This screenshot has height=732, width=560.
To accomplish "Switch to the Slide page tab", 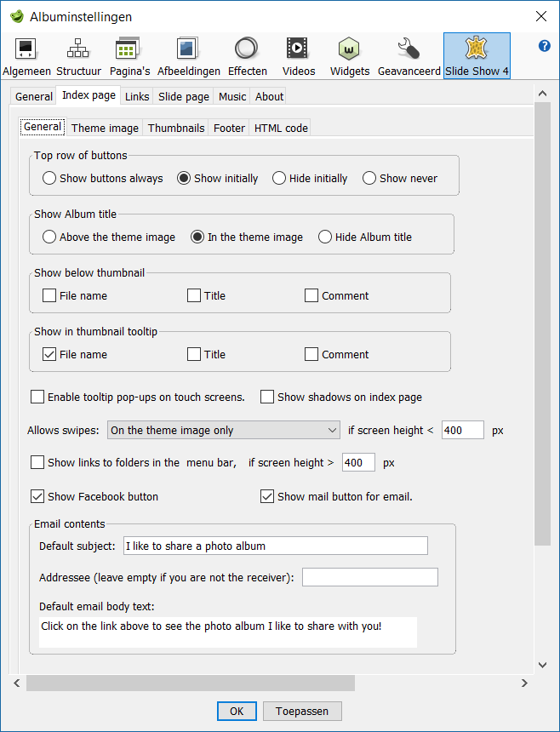I will tap(183, 97).
